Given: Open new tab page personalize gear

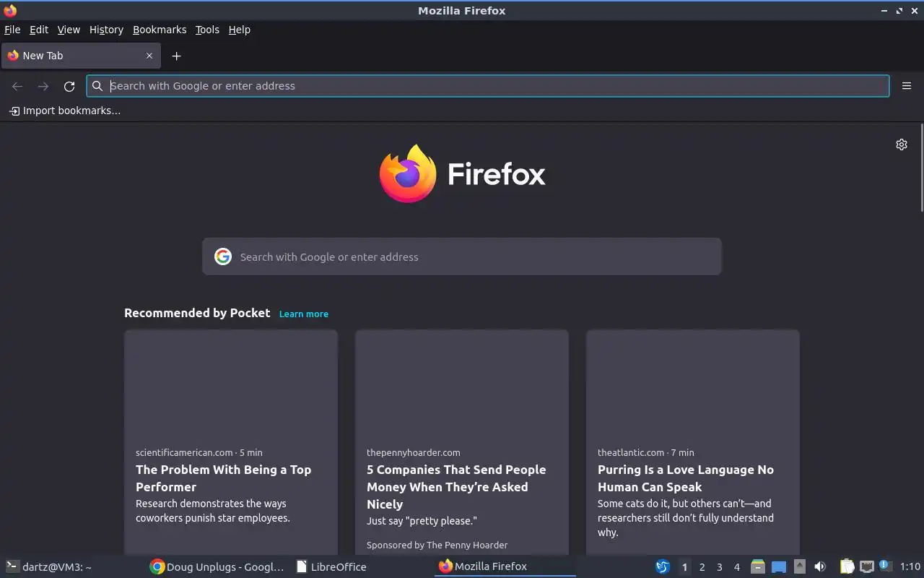Looking at the screenshot, I should (902, 144).
